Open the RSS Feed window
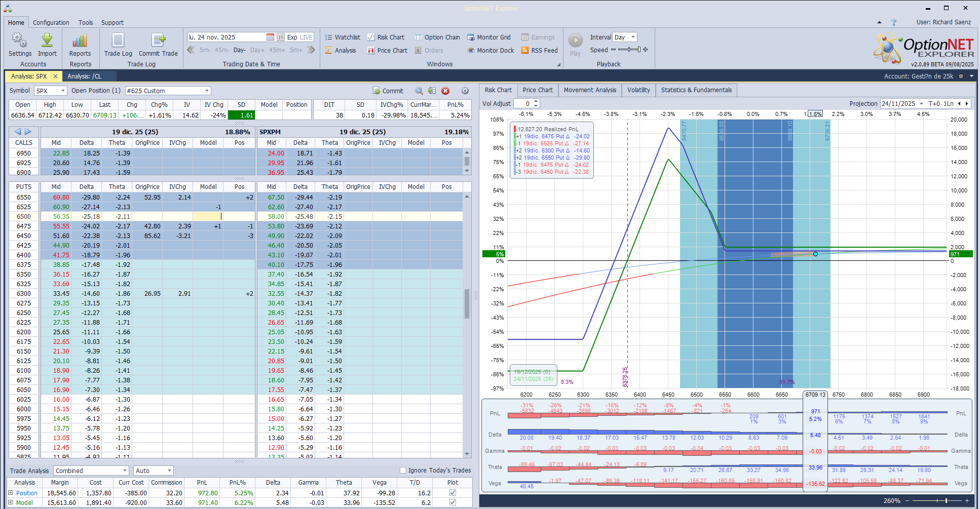The height and width of the screenshot is (509, 980). click(x=539, y=51)
